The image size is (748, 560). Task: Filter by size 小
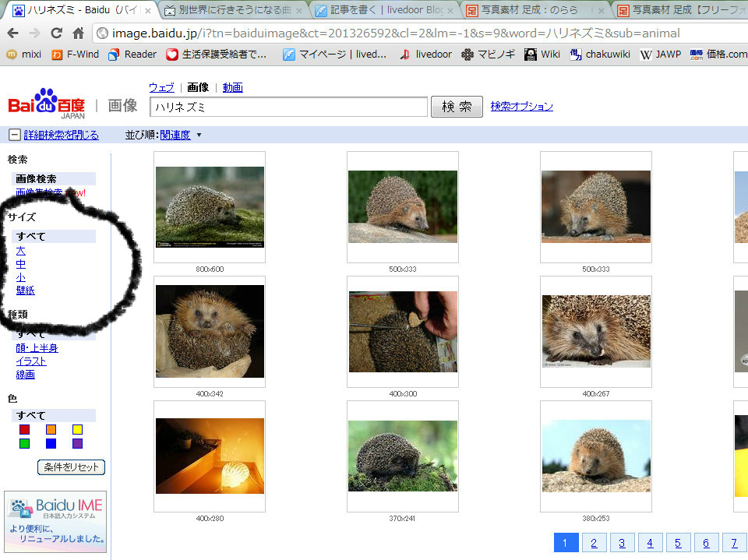[x=20, y=277]
